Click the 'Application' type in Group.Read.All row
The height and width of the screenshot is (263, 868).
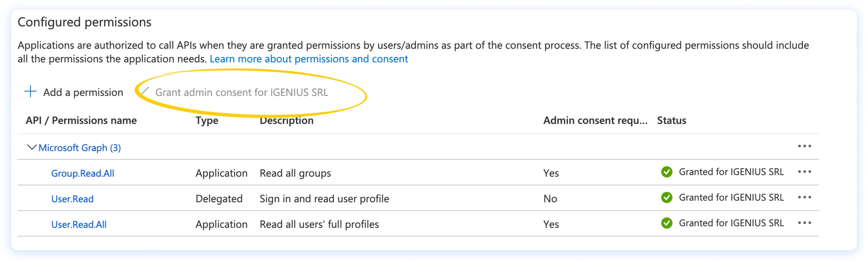222,173
